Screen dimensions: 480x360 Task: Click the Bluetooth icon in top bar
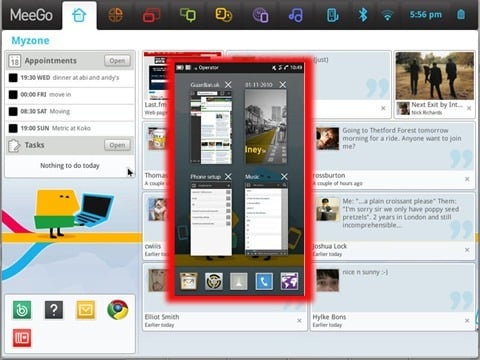[x=363, y=15]
